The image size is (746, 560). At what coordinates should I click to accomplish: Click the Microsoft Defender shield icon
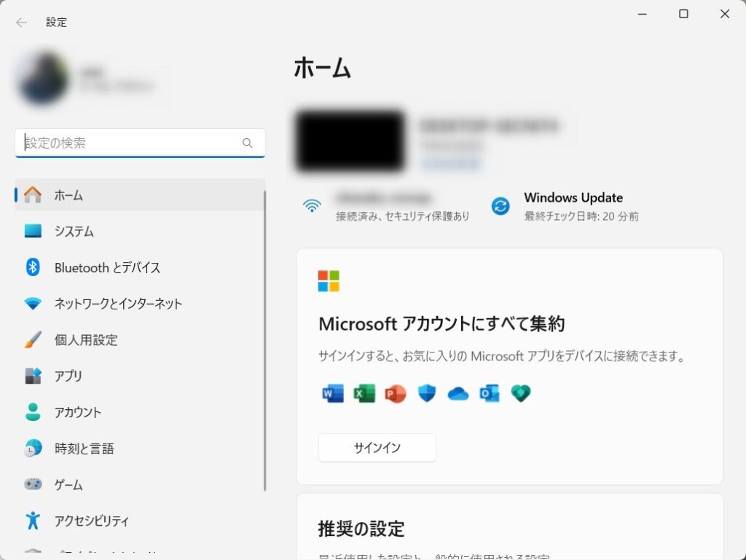[x=426, y=394]
